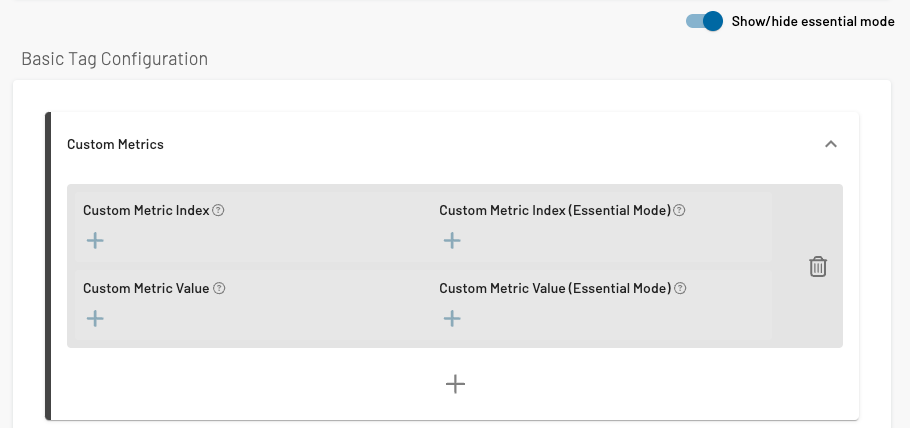Click the 'Basic Tag Configuration' heading
This screenshot has width=910, height=428.
tap(114, 59)
